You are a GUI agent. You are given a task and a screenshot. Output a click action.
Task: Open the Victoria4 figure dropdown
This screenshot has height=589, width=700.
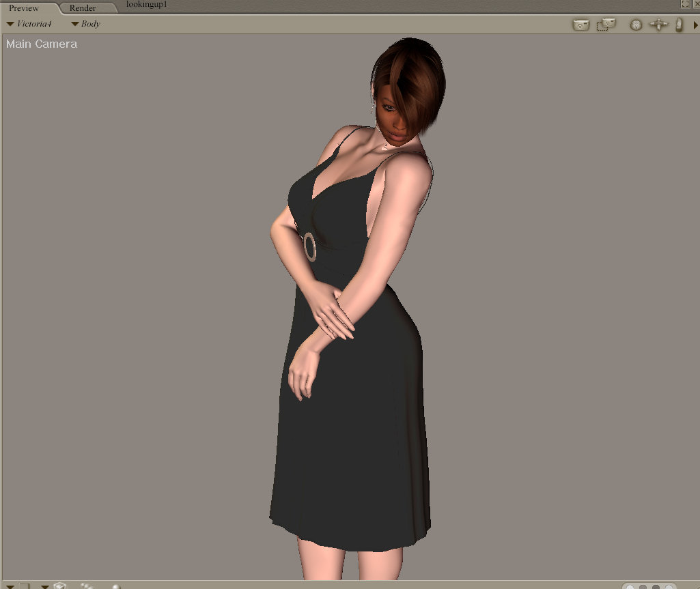[29, 24]
